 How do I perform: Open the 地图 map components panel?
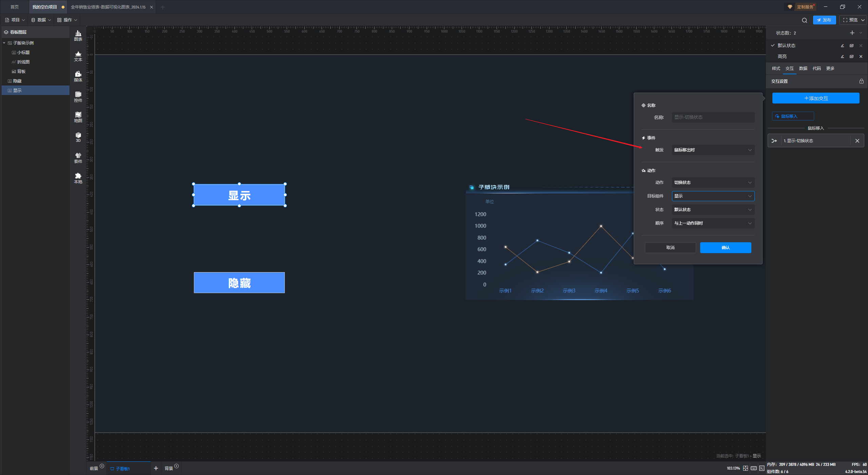(78, 117)
